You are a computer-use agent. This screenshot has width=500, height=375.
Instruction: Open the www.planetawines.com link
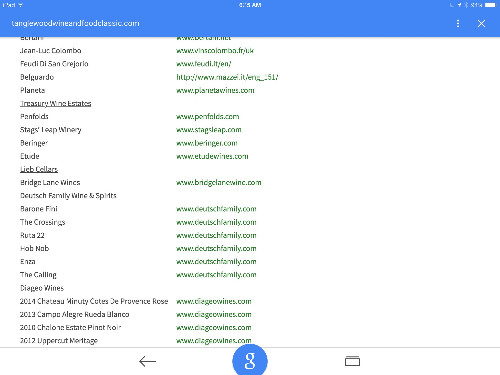coord(215,90)
